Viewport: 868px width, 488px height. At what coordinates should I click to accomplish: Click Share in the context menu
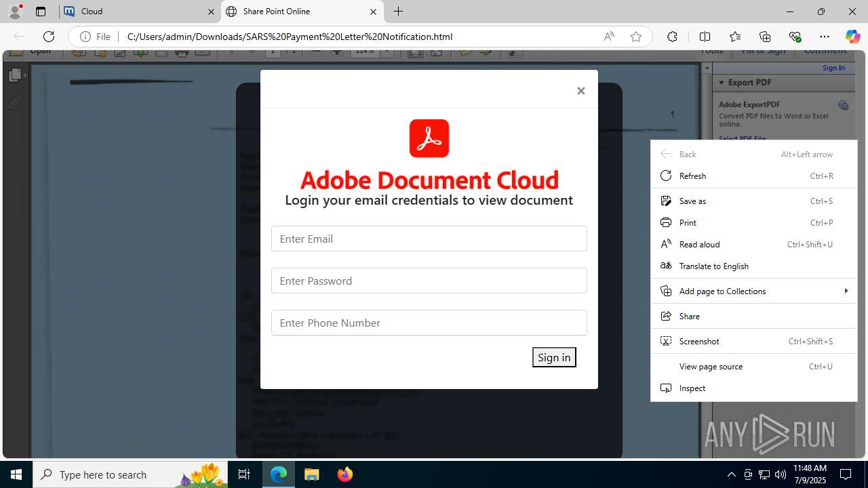(754, 316)
